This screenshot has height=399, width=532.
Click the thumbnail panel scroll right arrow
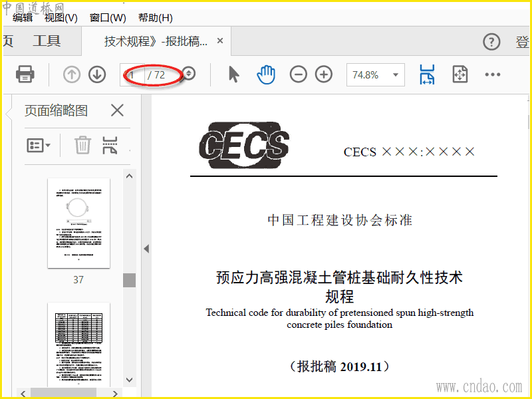(x=115, y=394)
